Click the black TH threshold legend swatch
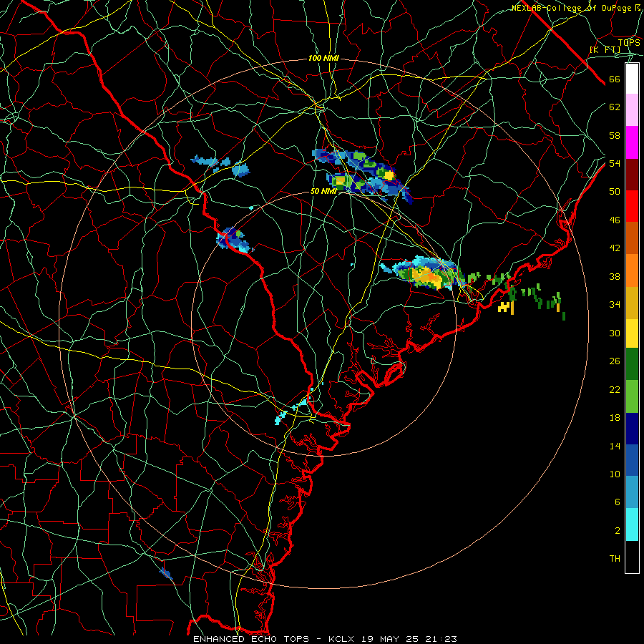Image resolution: width=644 pixels, height=644 pixels. (x=632, y=557)
